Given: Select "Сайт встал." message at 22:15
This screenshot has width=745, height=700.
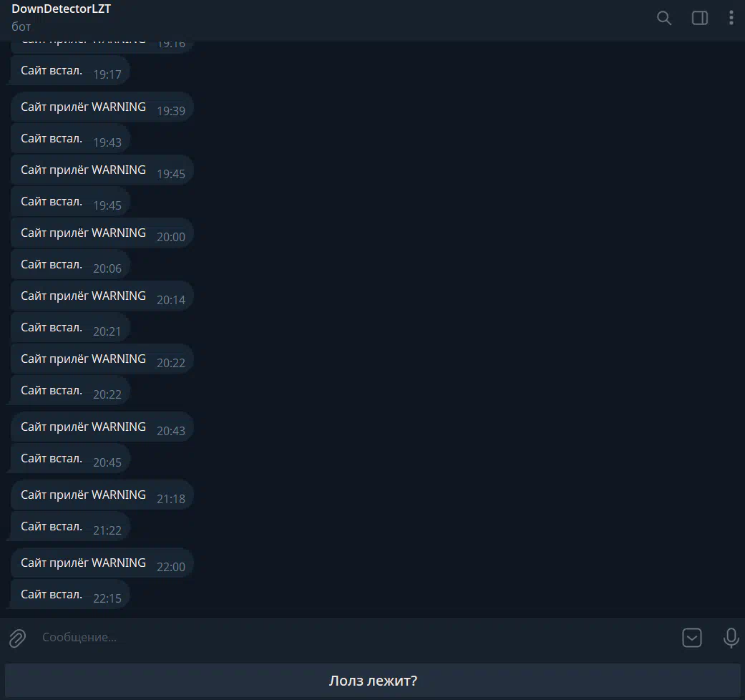Looking at the screenshot, I should 70,594.
